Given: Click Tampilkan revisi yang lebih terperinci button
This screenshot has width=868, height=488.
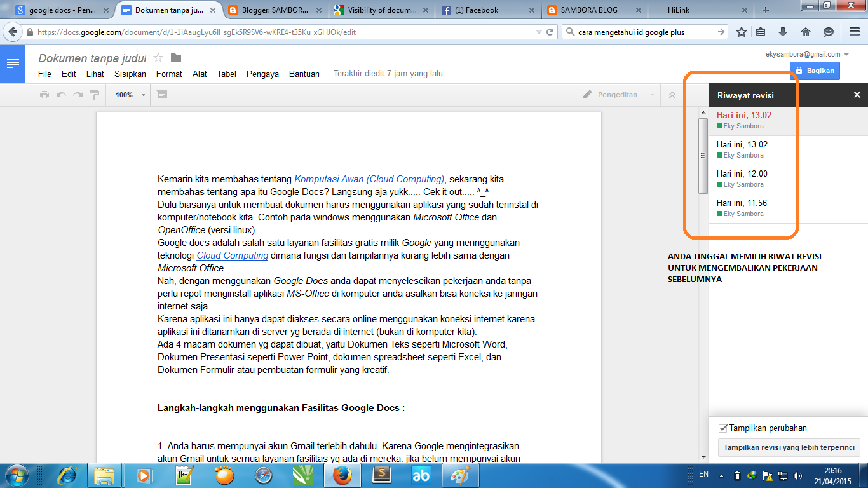Looking at the screenshot, I should click(789, 447).
